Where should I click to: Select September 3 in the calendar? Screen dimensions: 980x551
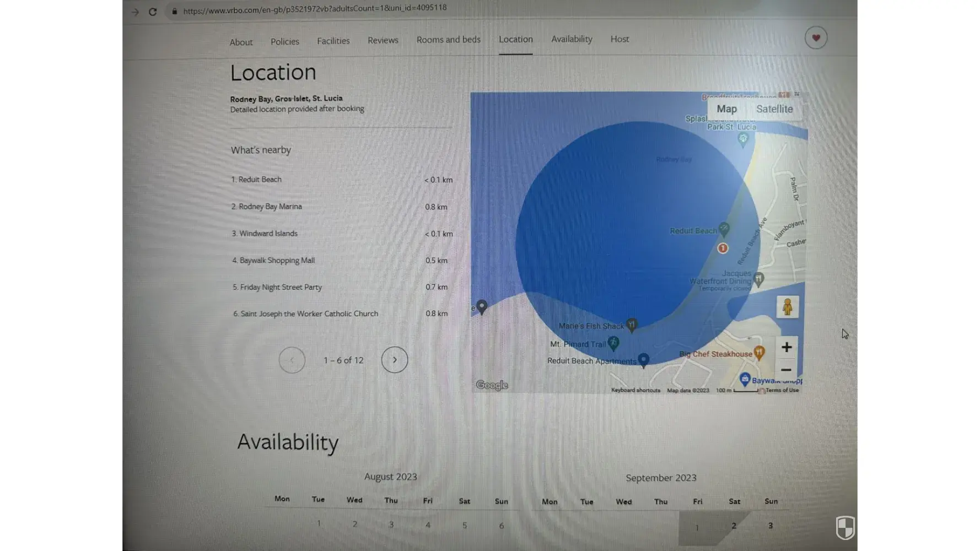pyautogui.click(x=771, y=526)
